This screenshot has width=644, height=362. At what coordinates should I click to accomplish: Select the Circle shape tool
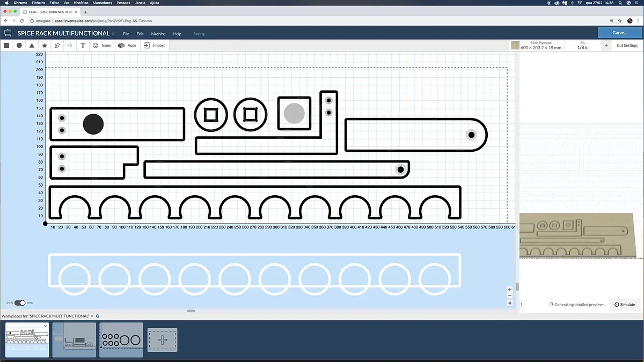pyautogui.click(x=19, y=46)
